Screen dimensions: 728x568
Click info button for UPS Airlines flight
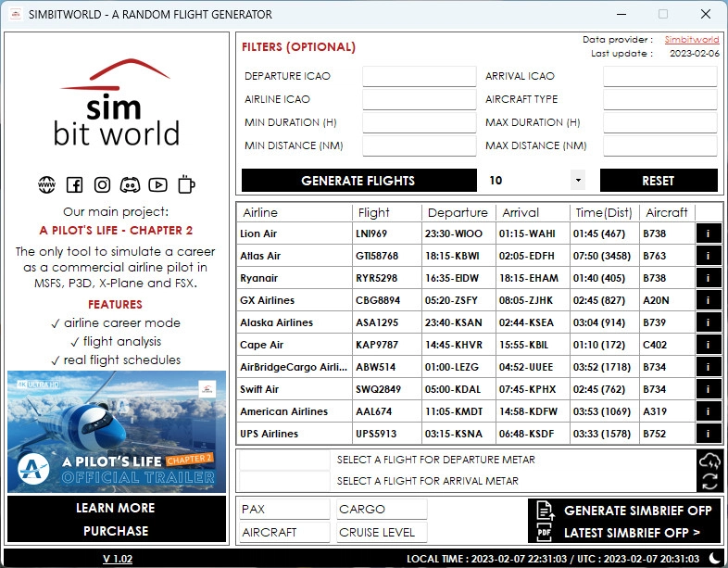pos(708,434)
